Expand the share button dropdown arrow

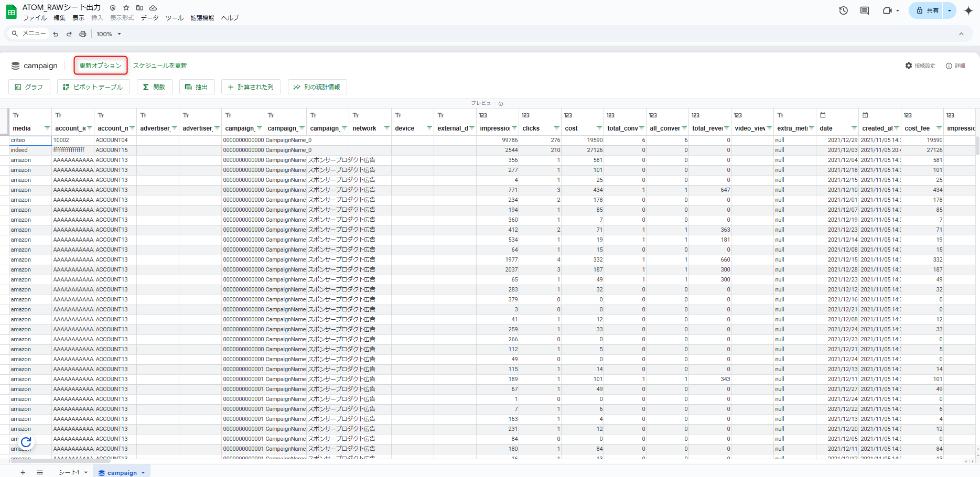[x=949, y=10]
